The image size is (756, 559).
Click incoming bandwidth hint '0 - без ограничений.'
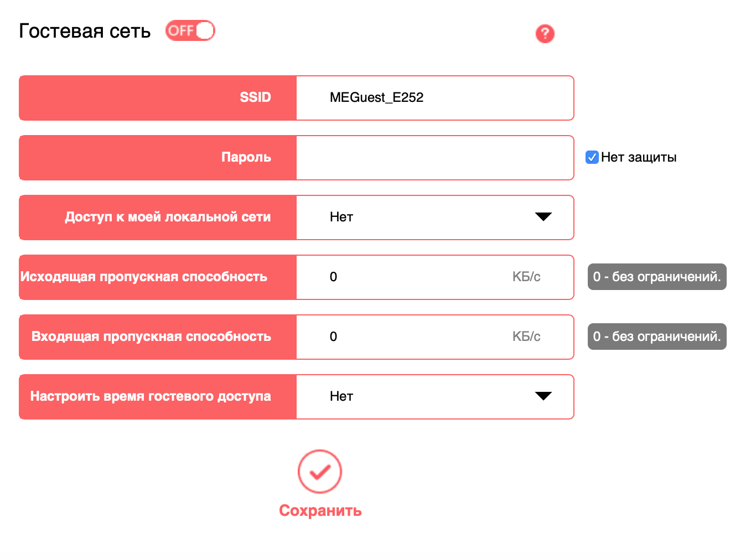pos(657,337)
